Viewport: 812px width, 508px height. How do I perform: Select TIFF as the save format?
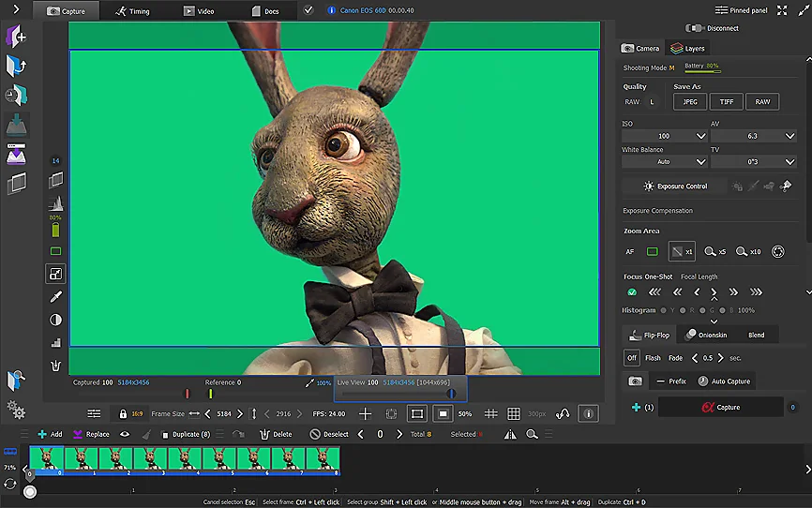point(726,102)
